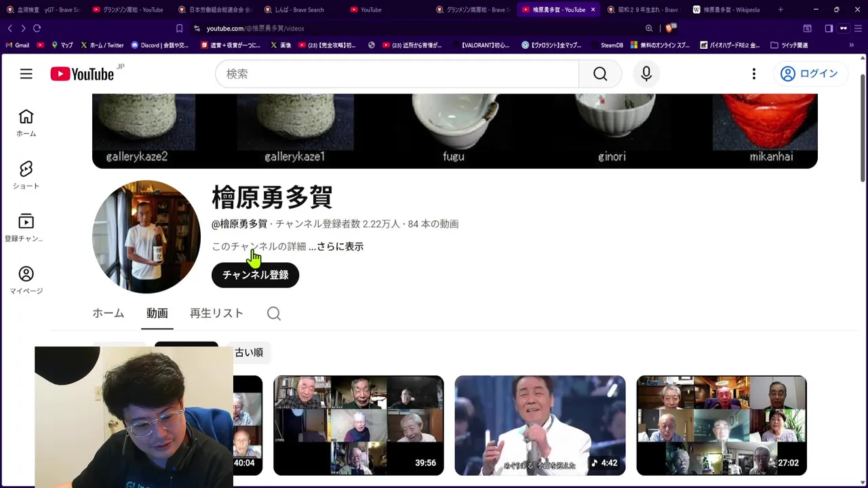Open 画像 X bookmark

(280, 45)
